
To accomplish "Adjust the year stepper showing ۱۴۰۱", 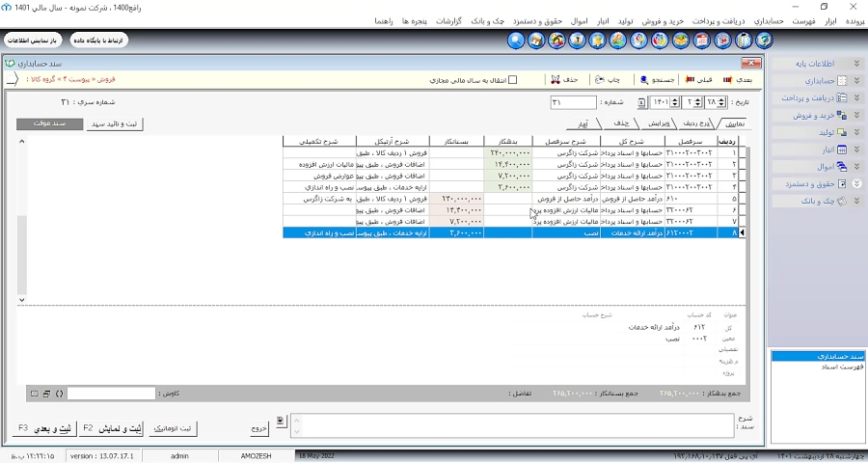I will point(674,102).
